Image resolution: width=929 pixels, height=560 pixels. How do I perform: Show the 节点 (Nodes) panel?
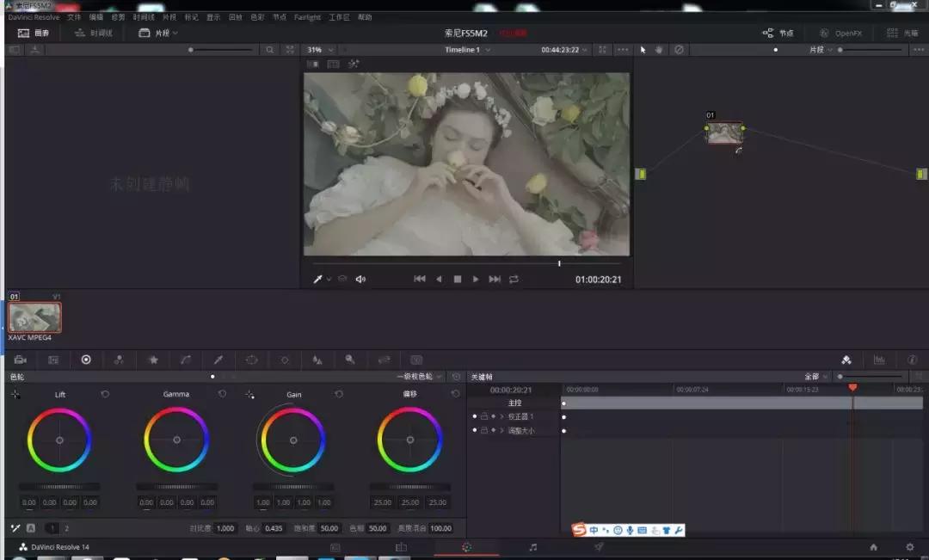tap(778, 33)
